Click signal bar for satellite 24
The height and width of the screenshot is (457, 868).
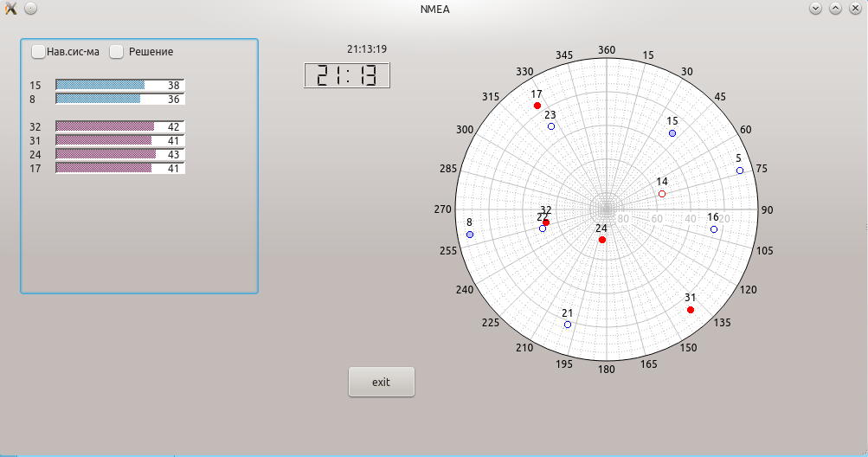click(x=119, y=154)
